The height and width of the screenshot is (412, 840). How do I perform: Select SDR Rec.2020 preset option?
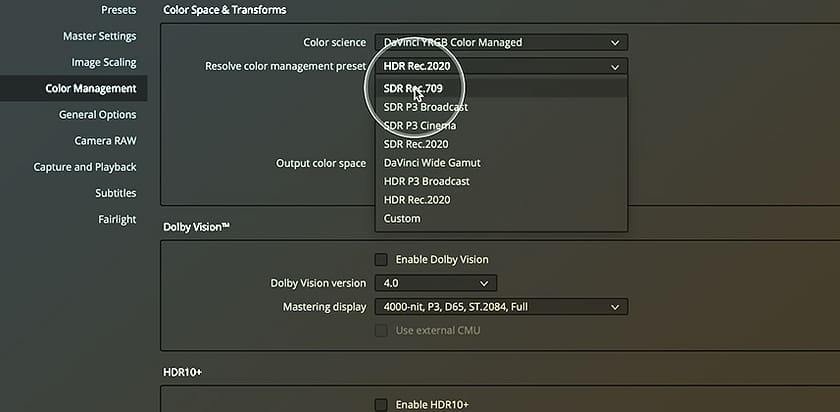[x=501, y=144]
